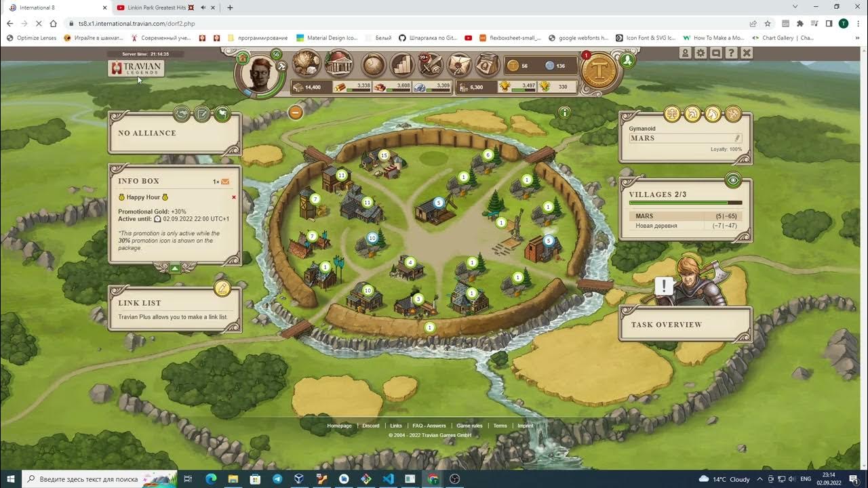Open forum chat bubble icon
The height and width of the screenshot is (488, 868).
tap(716, 53)
